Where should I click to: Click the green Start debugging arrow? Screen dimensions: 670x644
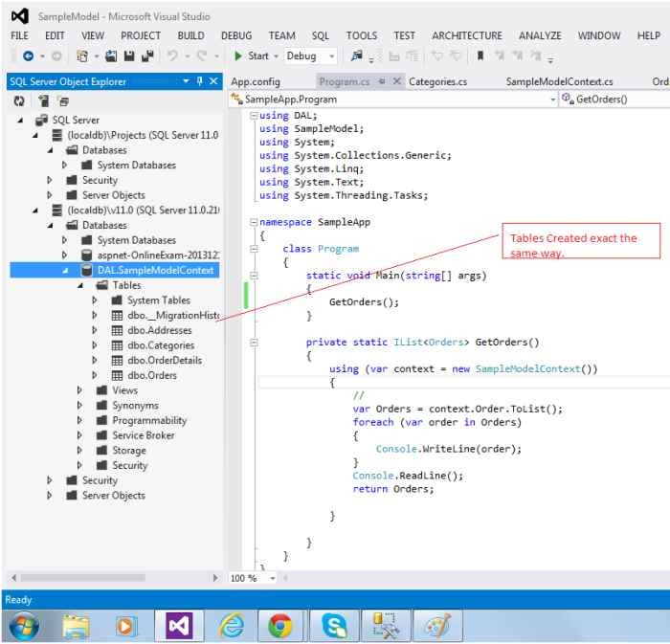(x=238, y=56)
